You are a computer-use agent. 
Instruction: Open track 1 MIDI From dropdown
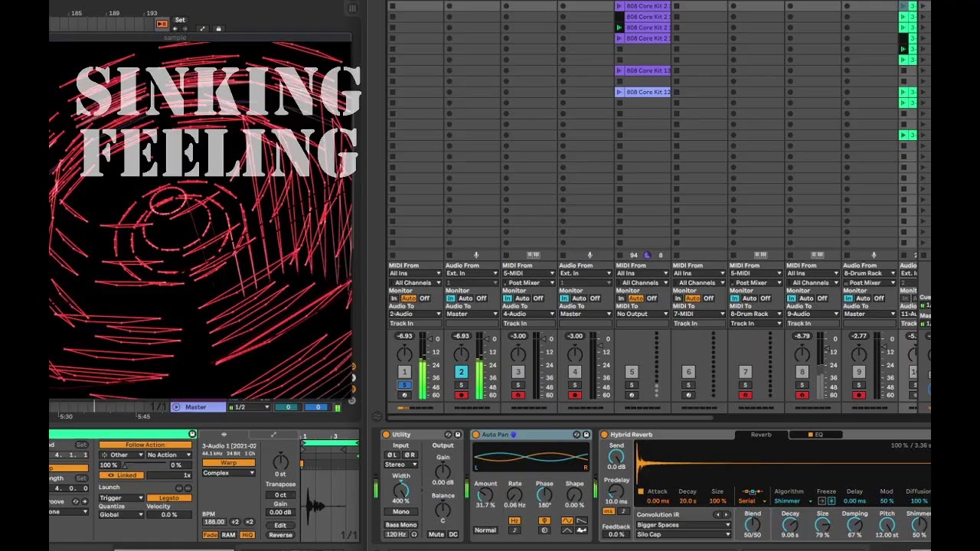click(415, 273)
